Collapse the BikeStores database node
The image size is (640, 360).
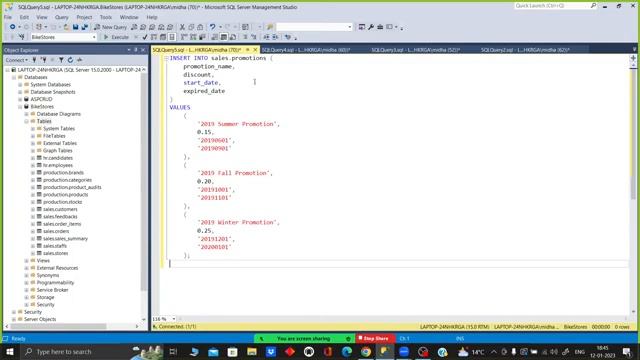[20, 107]
